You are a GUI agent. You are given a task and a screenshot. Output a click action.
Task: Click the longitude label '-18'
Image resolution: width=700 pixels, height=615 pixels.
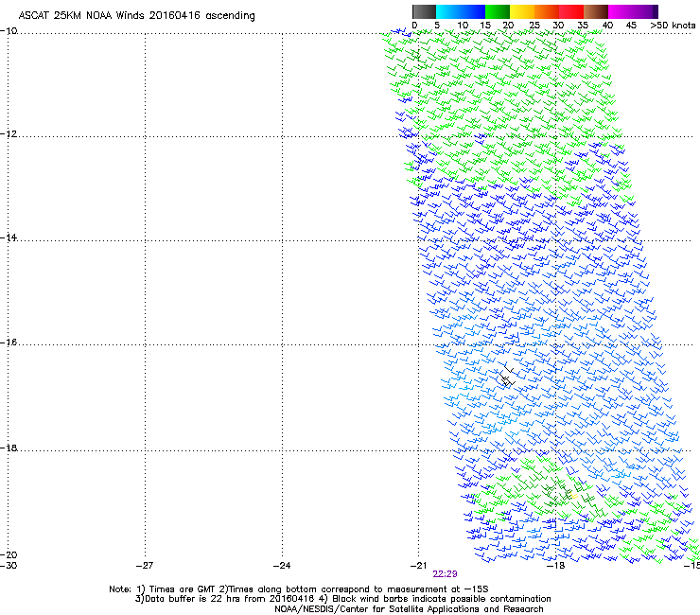(x=555, y=566)
